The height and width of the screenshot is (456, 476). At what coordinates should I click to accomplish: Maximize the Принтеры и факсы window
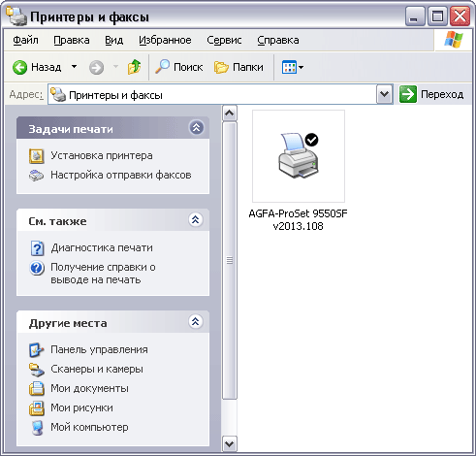[437, 16]
